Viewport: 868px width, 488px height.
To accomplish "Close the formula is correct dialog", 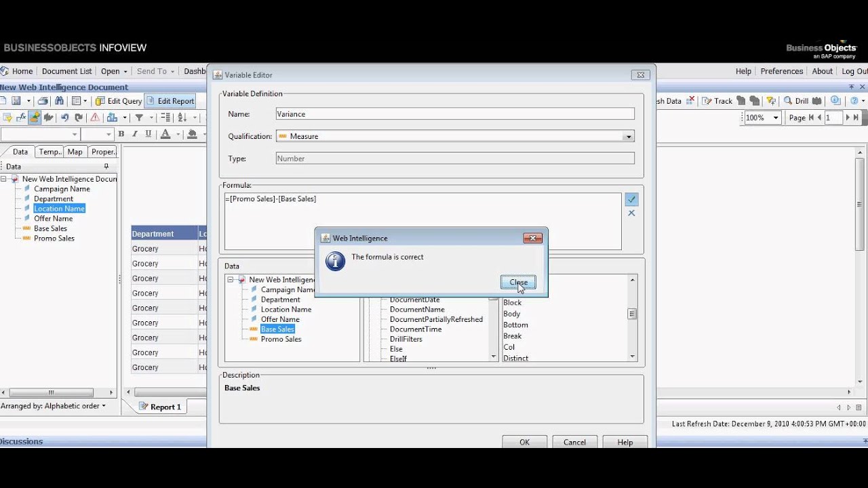I will click(518, 282).
